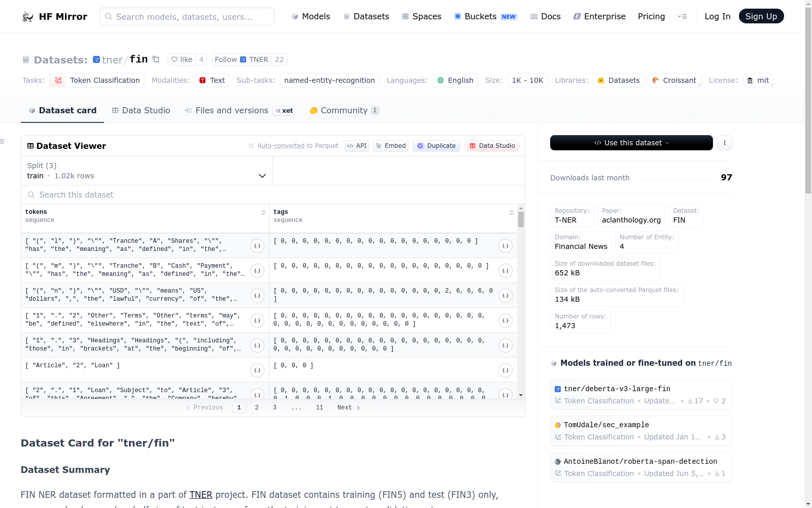Expand tags JSON in the "Headings" row
The width and height of the screenshot is (812, 508).
(505, 345)
